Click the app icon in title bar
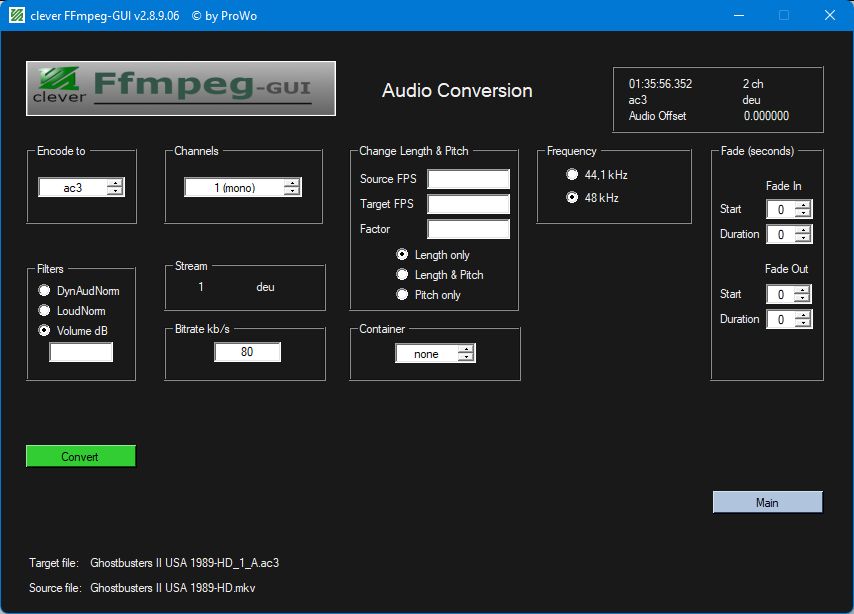 (16, 15)
